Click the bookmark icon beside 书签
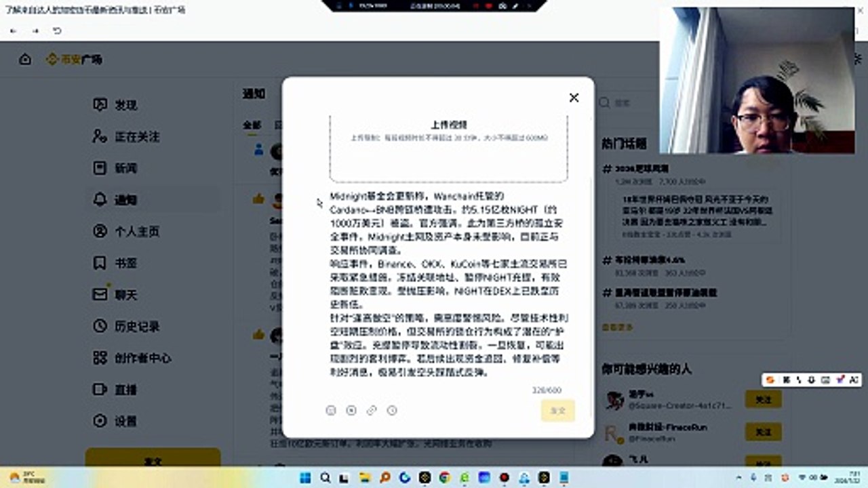 click(100, 263)
